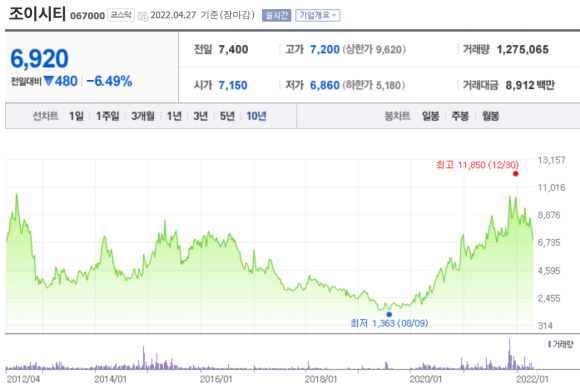Image resolution: width=580 pixels, height=389 pixels.
Task: Show the 일봉 daily candle chart
Action: (x=431, y=116)
